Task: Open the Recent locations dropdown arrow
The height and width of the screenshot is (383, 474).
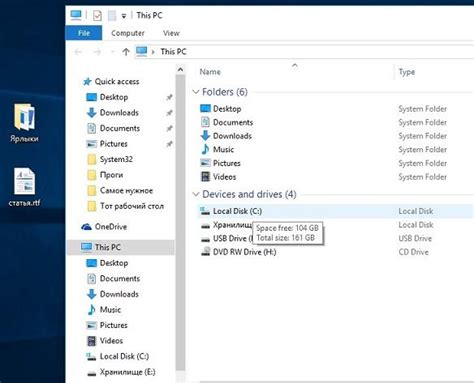Action: click(112, 52)
